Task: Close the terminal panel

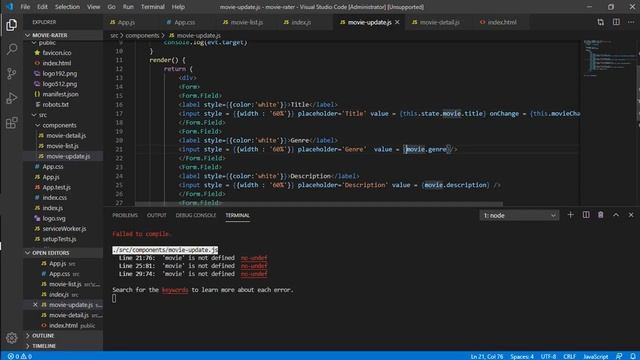Action: pyautogui.click(x=631, y=215)
